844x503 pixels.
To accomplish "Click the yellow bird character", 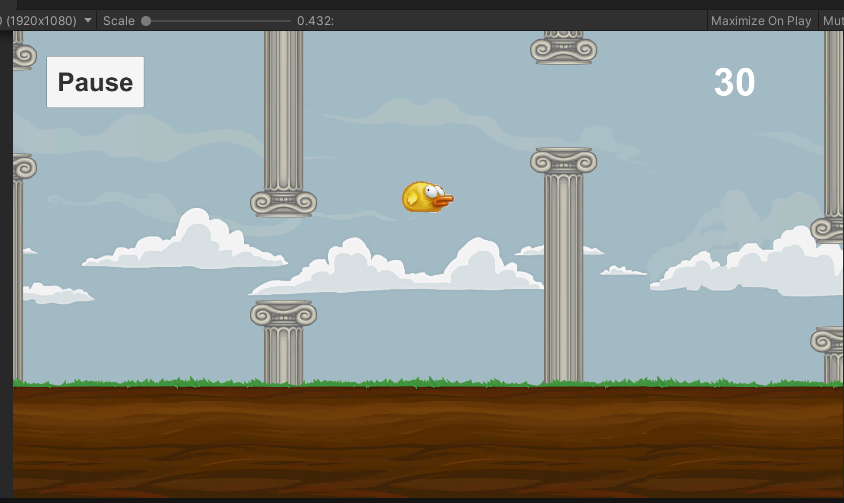I will pos(427,197).
